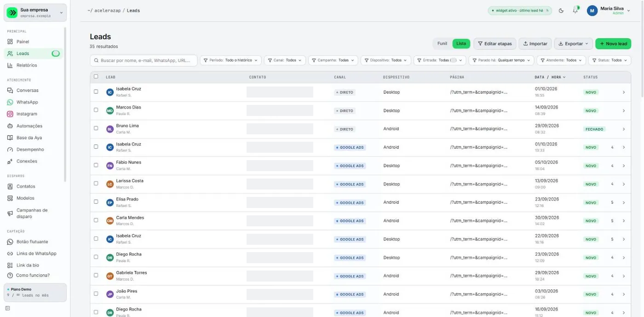The width and height of the screenshot is (644, 317).
Task: Open the Período filter dropdown
Action: point(230,60)
